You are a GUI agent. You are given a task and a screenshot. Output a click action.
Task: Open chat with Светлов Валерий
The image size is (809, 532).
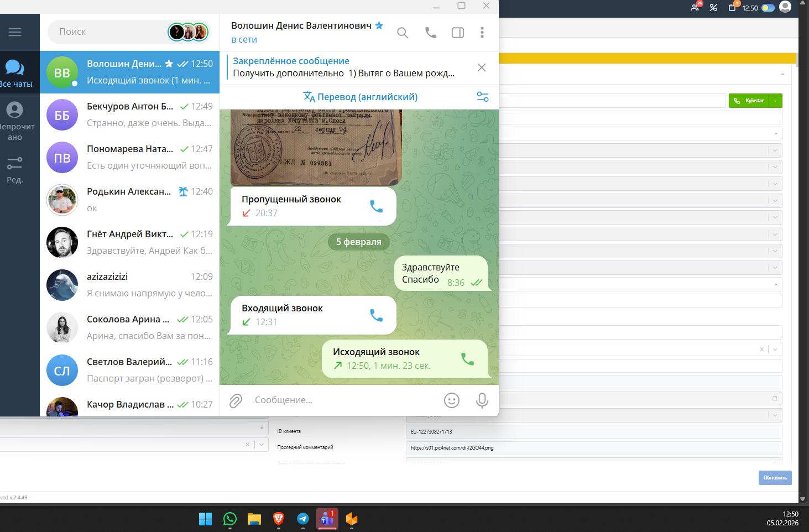[x=130, y=370]
